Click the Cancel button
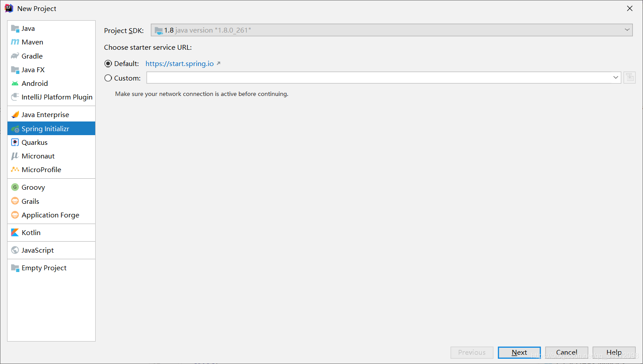 point(567,353)
